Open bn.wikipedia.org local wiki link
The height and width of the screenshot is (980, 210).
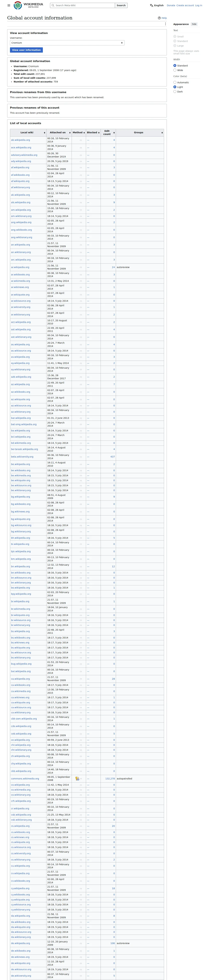[21, 566]
